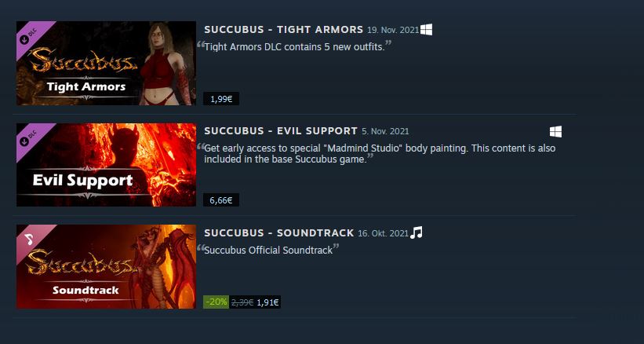
Task: Click the 6,66€ price button
Action: tap(221, 200)
